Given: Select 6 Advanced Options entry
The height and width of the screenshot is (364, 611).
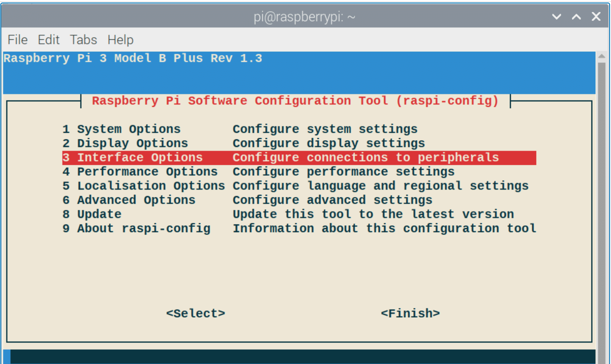Looking at the screenshot, I should click(299, 200).
